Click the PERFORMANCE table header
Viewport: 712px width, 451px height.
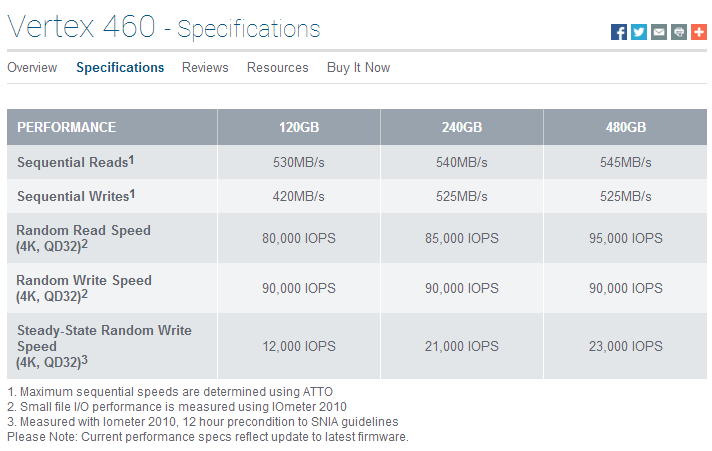tap(67, 128)
